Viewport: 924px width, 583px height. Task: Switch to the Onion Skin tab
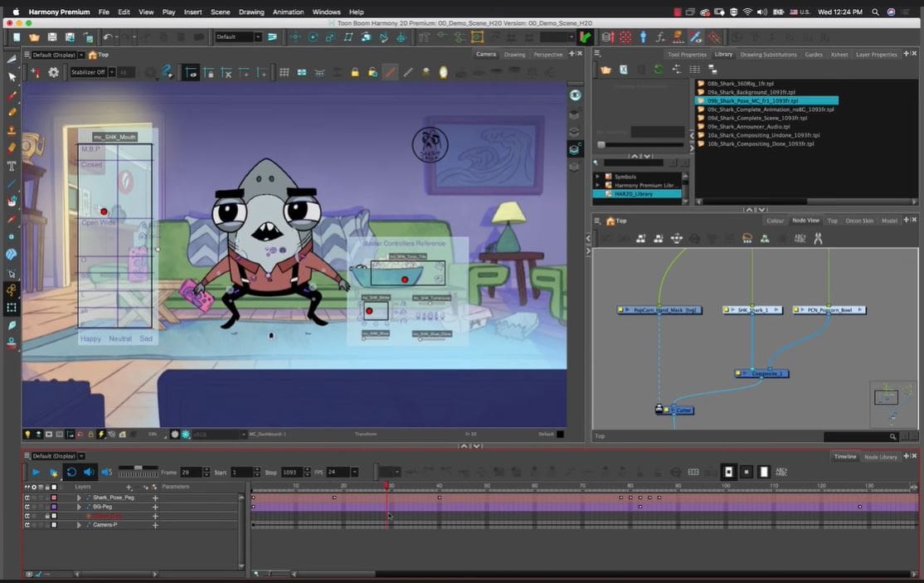click(x=859, y=221)
